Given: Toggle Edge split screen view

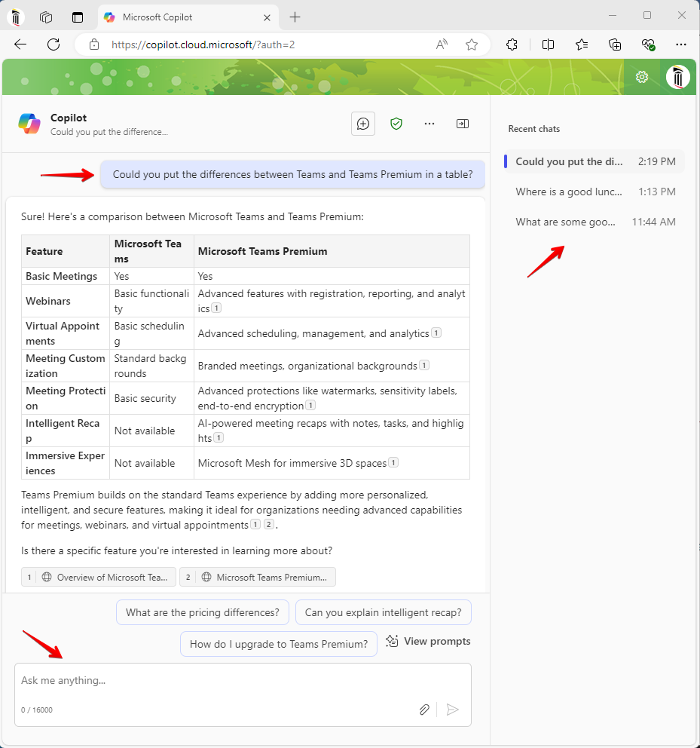Looking at the screenshot, I should [549, 44].
